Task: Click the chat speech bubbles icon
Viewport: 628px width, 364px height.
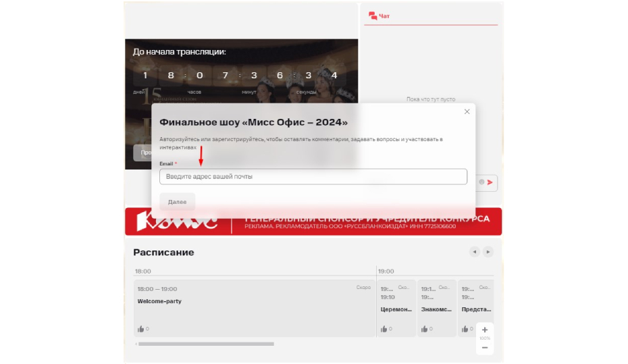Action: coord(373,16)
